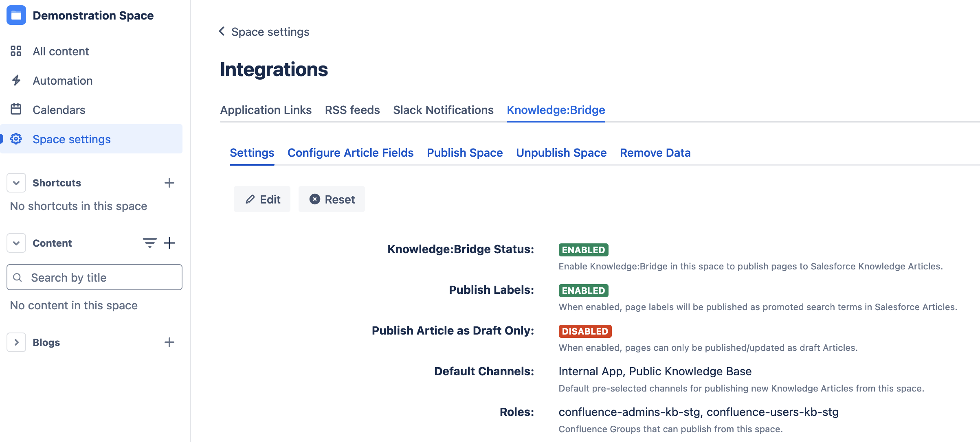This screenshot has width=980, height=442.
Task: Collapse the Shortcuts section
Action: click(16, 183)
